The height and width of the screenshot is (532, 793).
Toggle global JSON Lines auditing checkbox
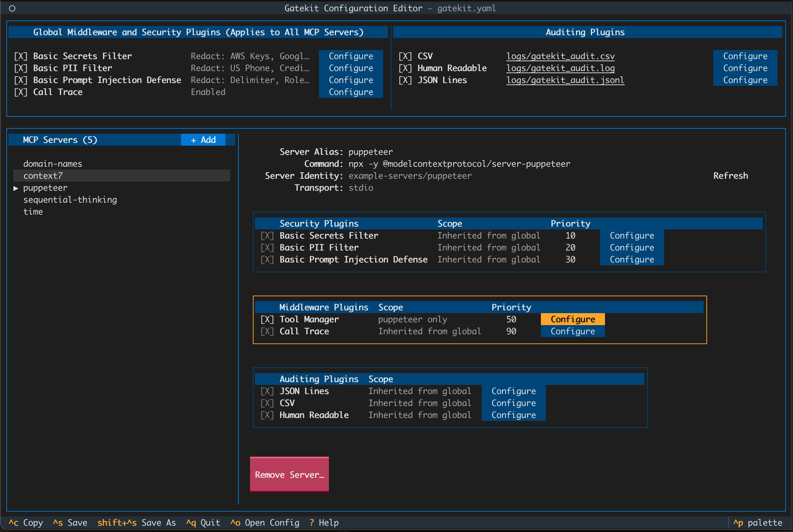point(405,80)
